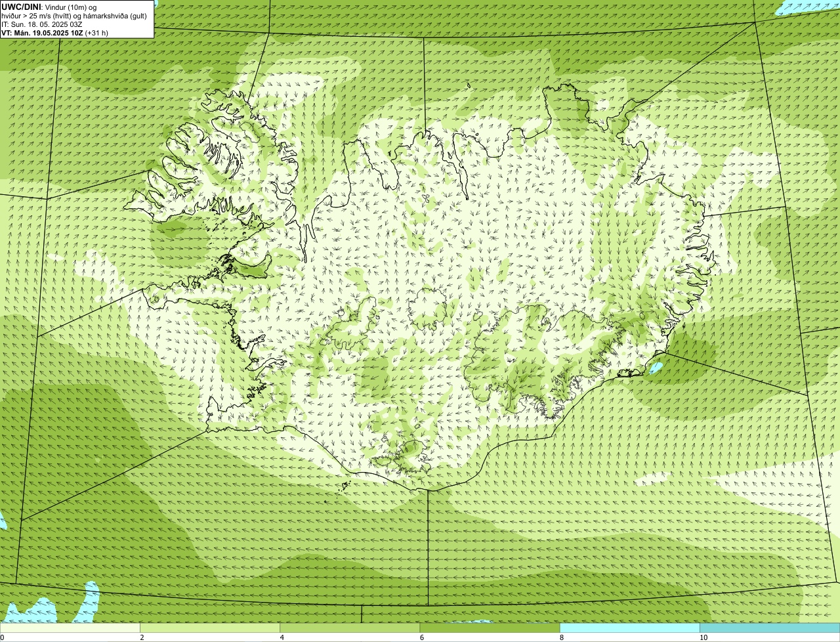Image resolution: width=840 pixels, height=642 pixels.
Task: Click the color scale label "4"
Action: (282, 637)
